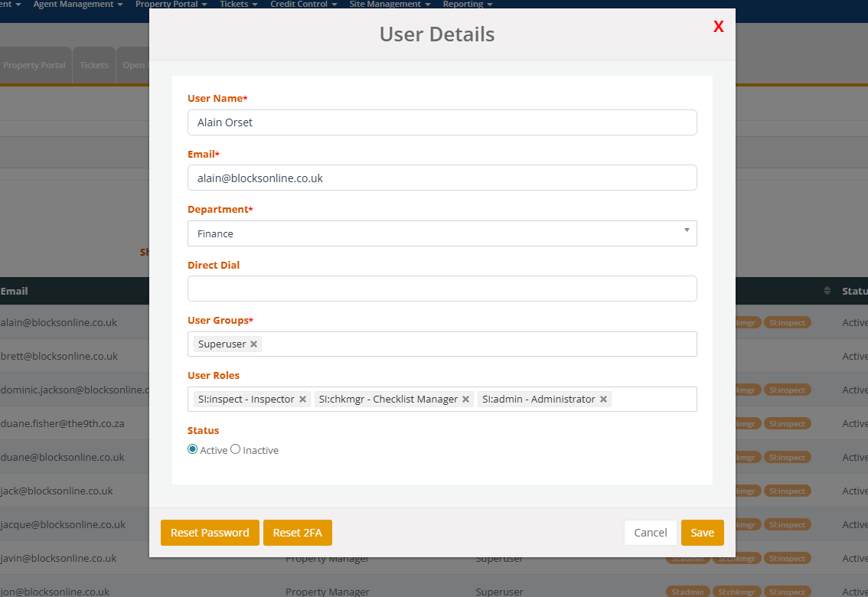Remove SI:admin - Administrator role tag

click(603, 400)
